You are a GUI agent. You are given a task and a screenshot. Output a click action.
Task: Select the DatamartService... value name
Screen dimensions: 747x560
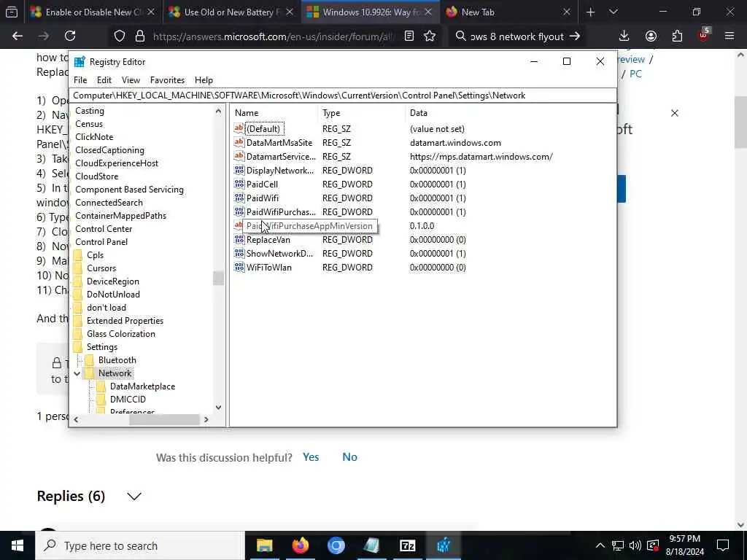[x=281, y=157]
